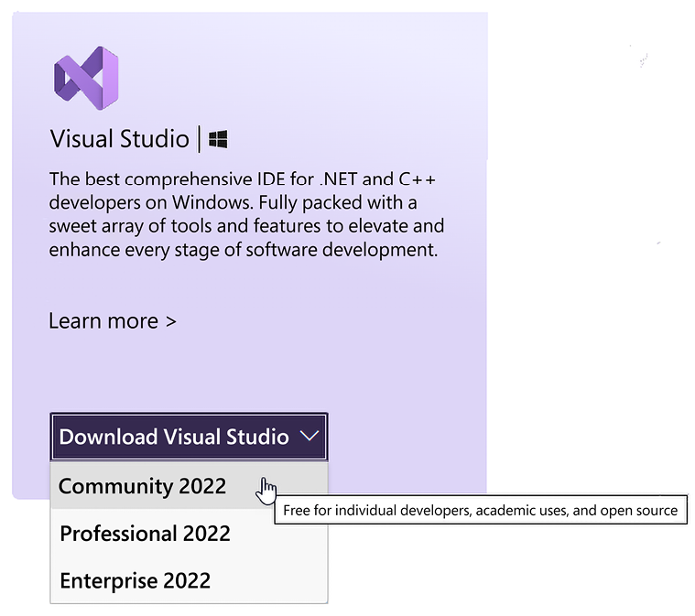Image resolution: width=695 pixels, height=616 pixels.
Task: Click the arrow after Learn more
Action: click(x=171, y=322)
